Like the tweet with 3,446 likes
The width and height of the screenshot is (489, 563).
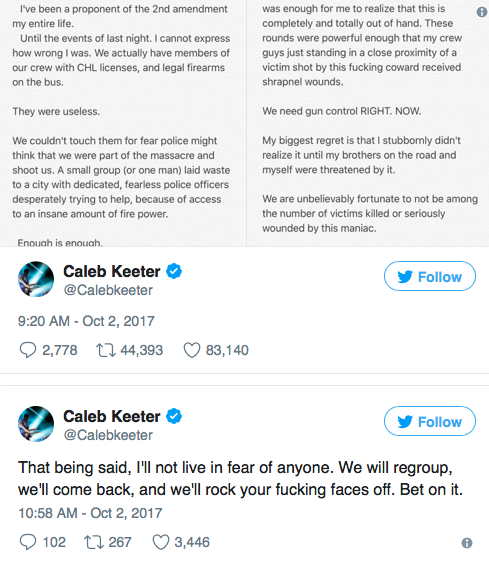click(160, 542)
